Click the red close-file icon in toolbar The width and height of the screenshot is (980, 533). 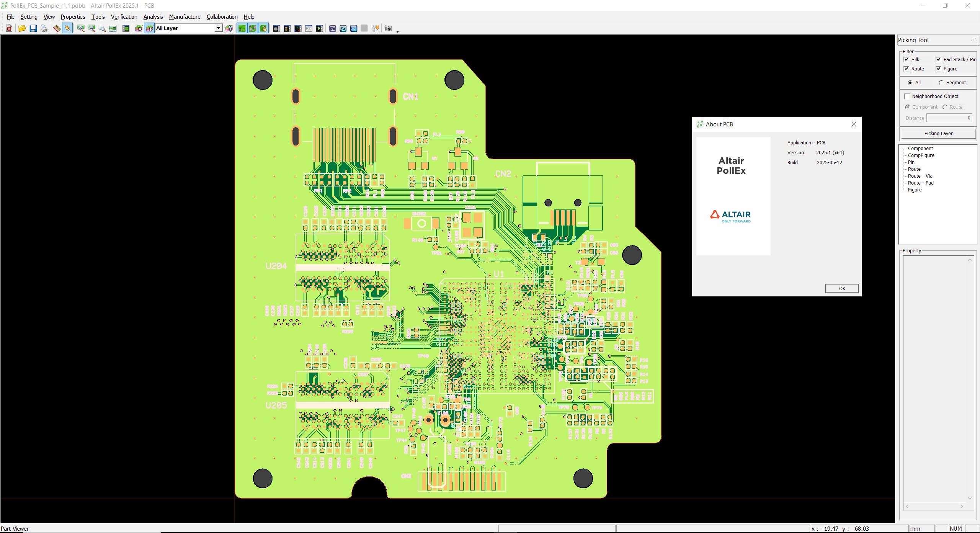[9, 28]
